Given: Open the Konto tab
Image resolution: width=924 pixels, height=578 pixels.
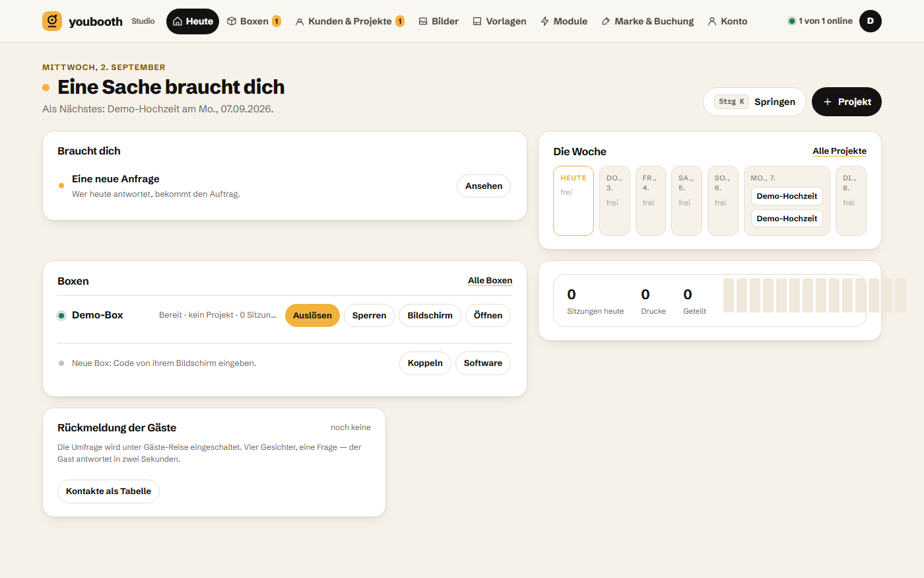Looking at the screenshot, I should pyautogui.click(x=728, y=21).
